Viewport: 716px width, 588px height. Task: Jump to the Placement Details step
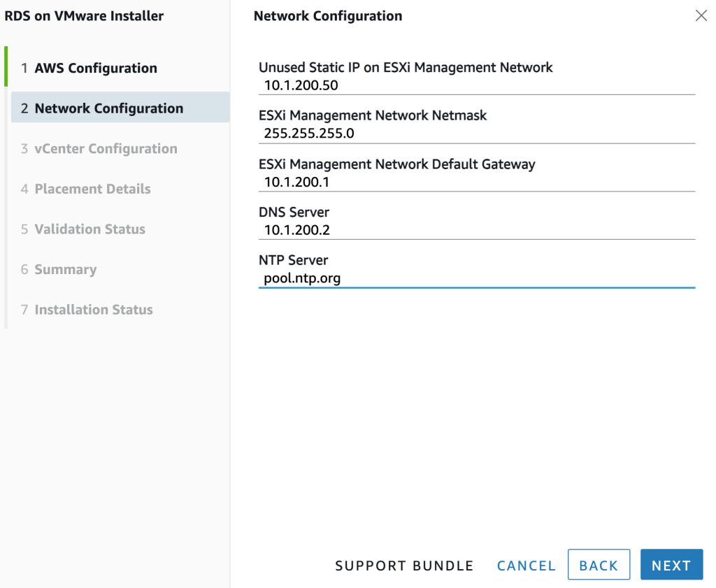coord(92,189)
